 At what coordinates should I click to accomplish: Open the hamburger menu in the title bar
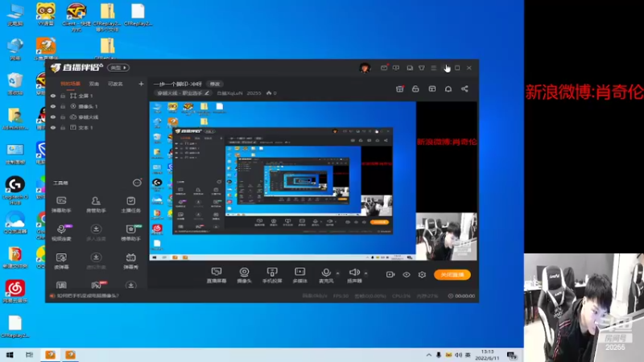point(434,68)
